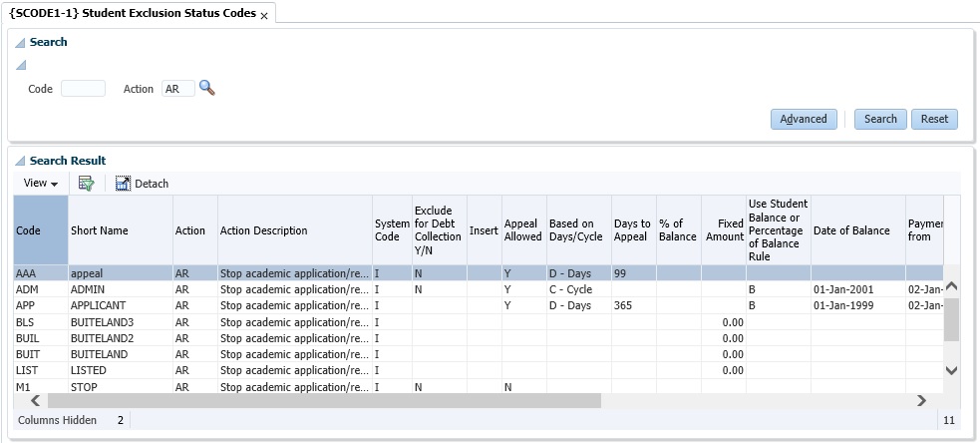Click the LISTED short name cell
Screen dimensions: 980x443
click(121, 370)
